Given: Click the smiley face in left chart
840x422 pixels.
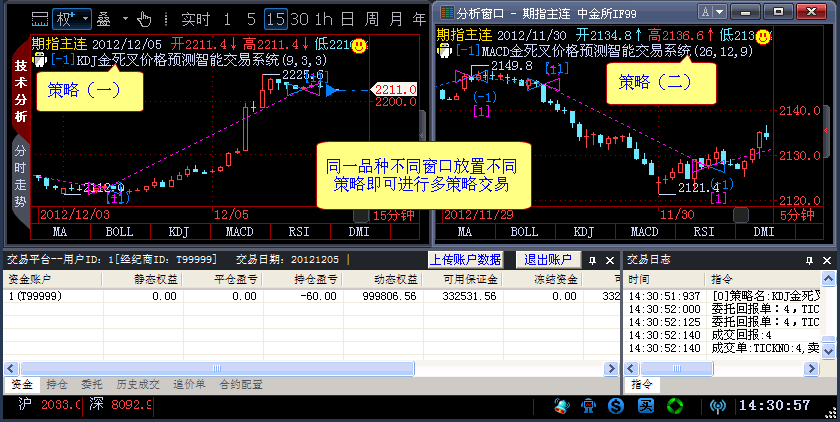Looking at the screenshot, I should (x=359, y=45).
